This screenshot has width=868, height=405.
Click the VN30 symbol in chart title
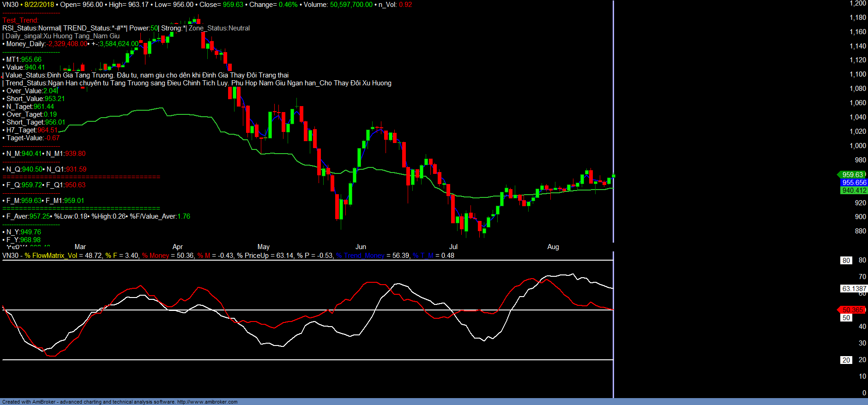[10, 5]
